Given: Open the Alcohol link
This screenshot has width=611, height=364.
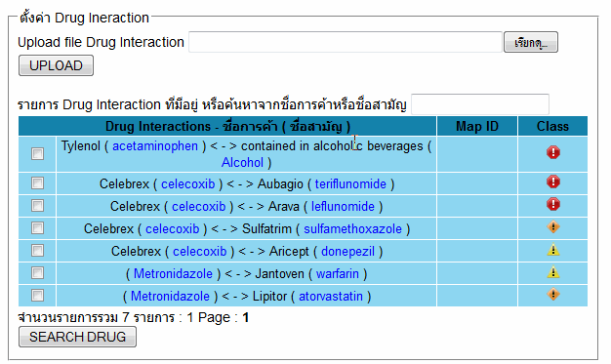Looking at the screenshot, I should point(242,163).
